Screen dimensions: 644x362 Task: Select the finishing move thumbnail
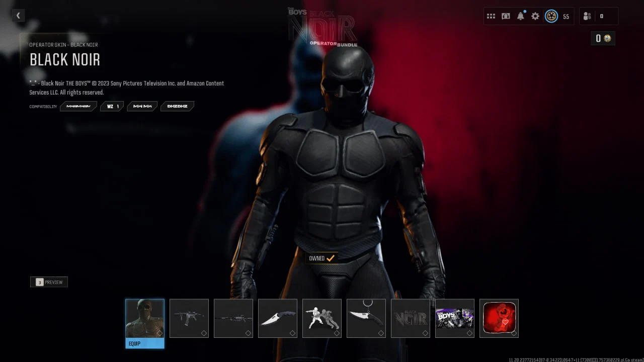coord(322,318)
